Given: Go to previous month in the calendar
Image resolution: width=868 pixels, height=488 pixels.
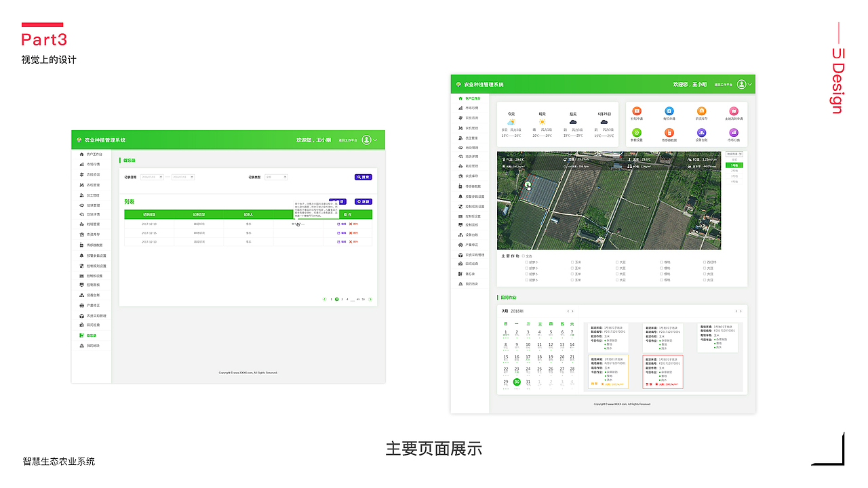Looking at the screenshot, I should tap(568, 311).
